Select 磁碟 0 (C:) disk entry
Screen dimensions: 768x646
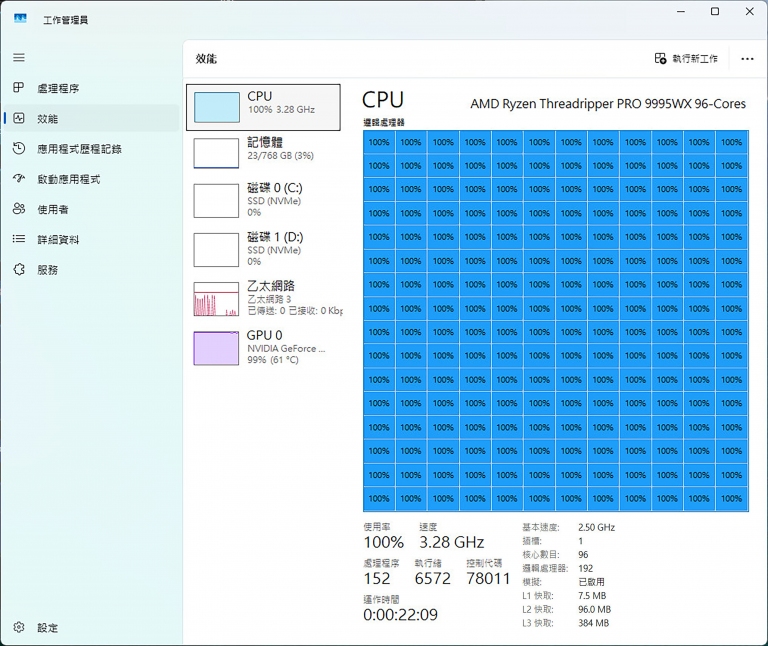[x=264, y=199]
